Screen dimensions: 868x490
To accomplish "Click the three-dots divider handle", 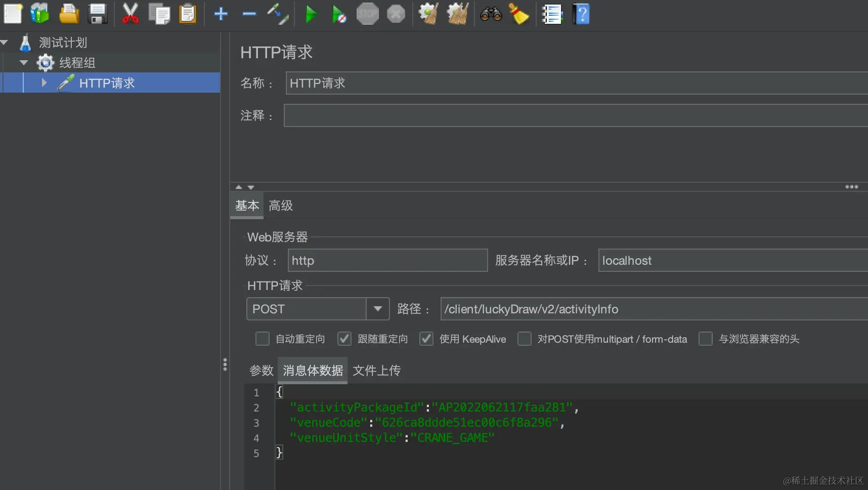I will click(x=852, y=187).
